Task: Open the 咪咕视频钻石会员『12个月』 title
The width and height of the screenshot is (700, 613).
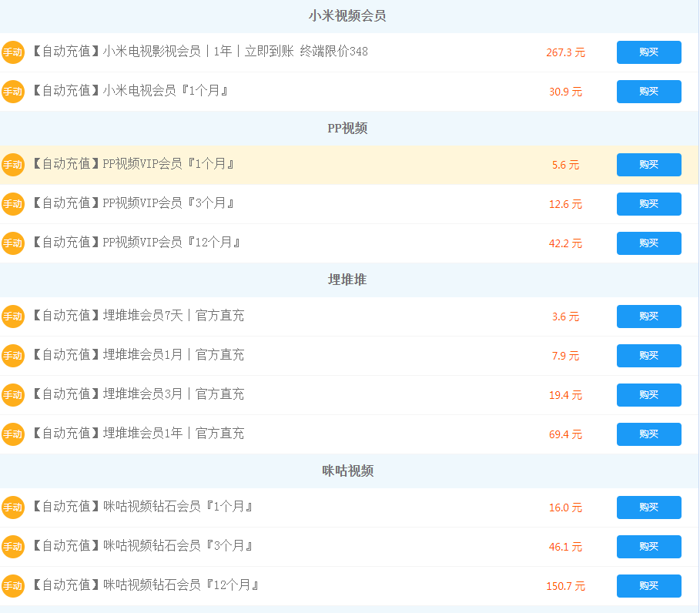Action: [x=146, y=585]
